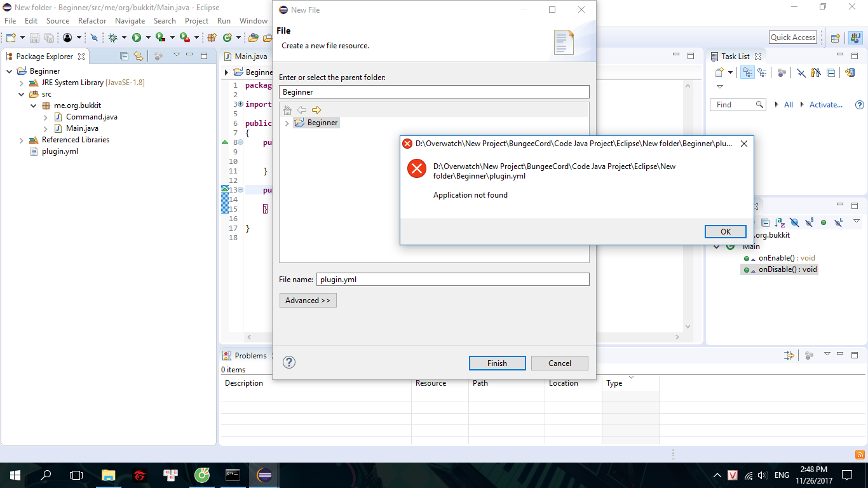Click the External Tools run icon

(x=184, y=38)
